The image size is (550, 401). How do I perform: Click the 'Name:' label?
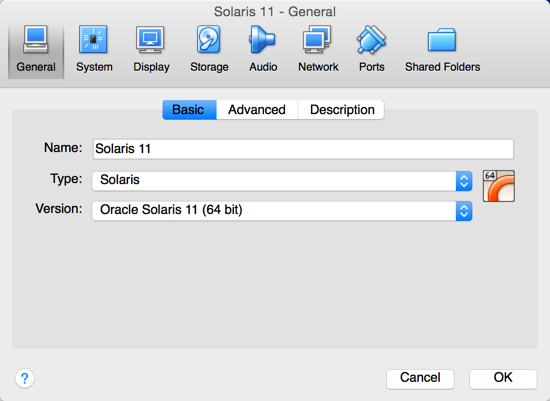click(63, 148)
